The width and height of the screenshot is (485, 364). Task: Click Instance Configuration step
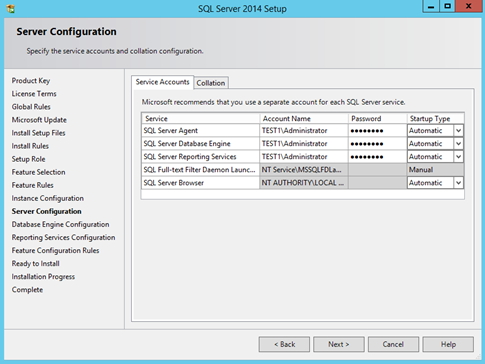48,198
